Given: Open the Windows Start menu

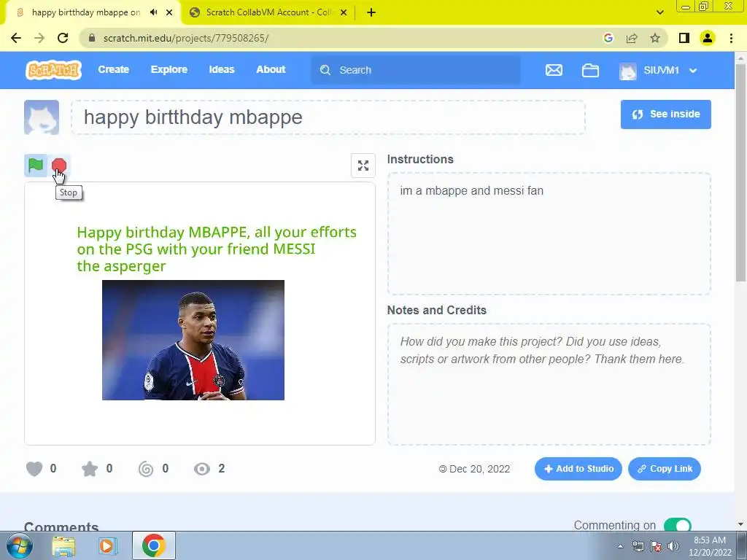Looking at the screenshot, I should click(20, 545).
